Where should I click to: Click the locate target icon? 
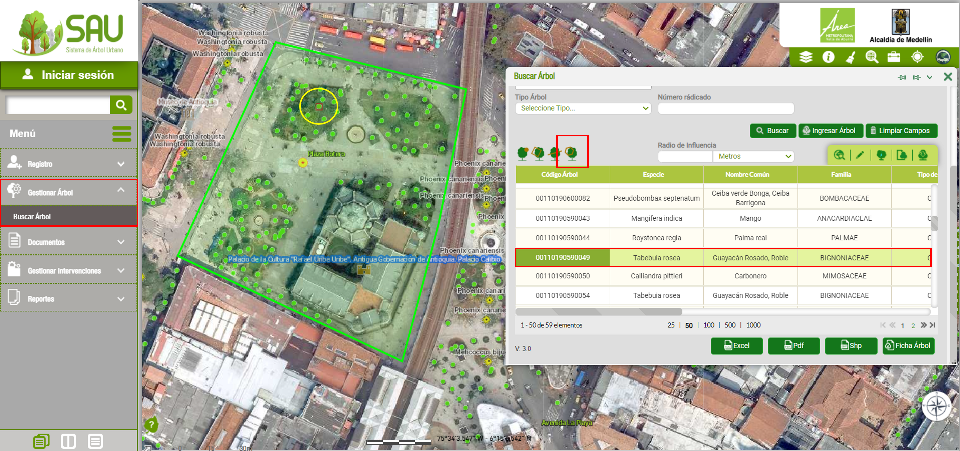point(917,57)
